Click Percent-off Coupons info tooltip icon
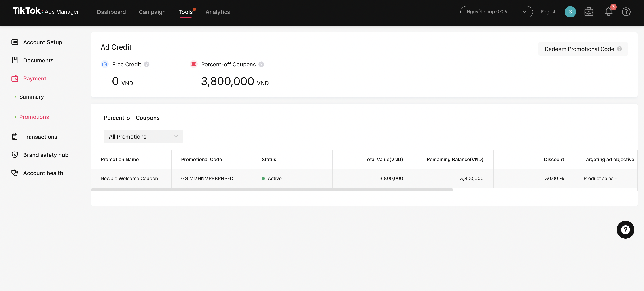The image size is (644, 291). [x=261, y=64]
